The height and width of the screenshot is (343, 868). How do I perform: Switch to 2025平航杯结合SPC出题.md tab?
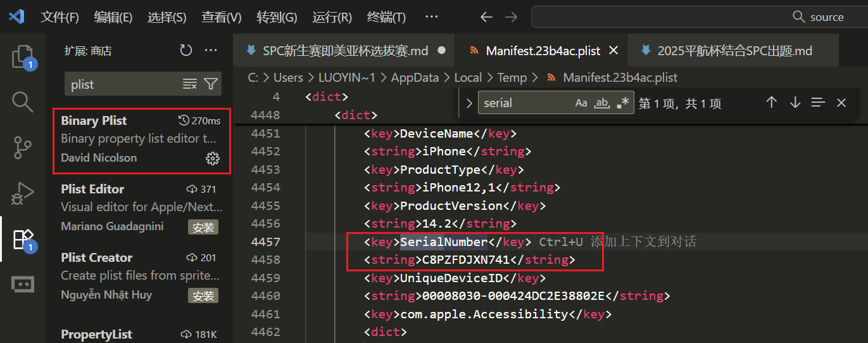tap(734, 51)
